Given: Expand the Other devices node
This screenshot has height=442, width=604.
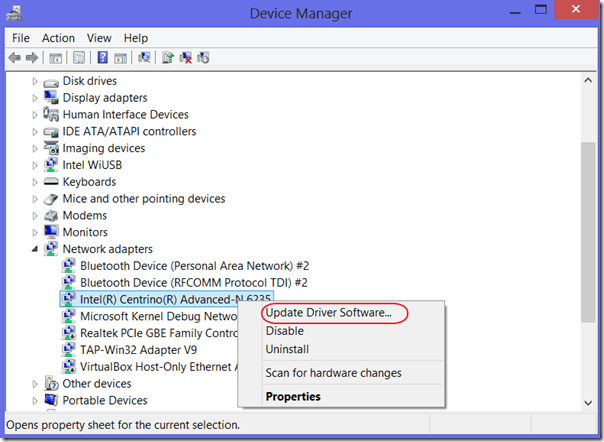Looking at the screenshot, I should tap(35, 384).
